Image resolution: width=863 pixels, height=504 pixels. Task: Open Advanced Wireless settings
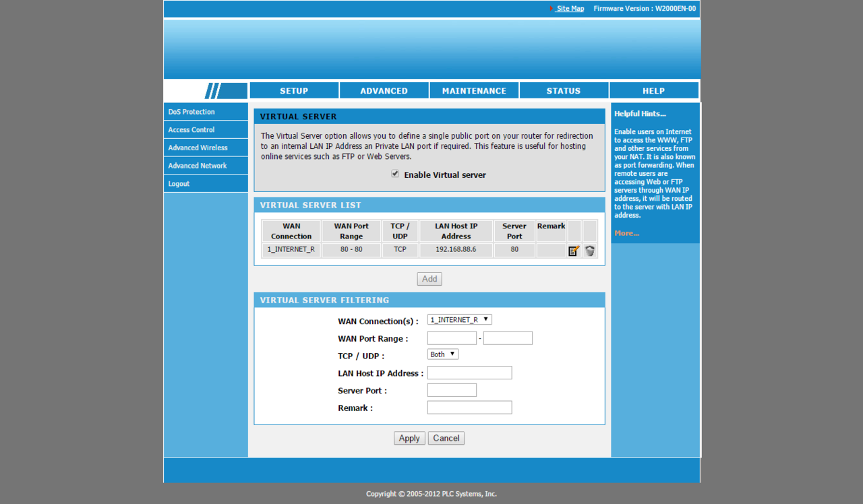pyautogui.click(x=206, y=148)
